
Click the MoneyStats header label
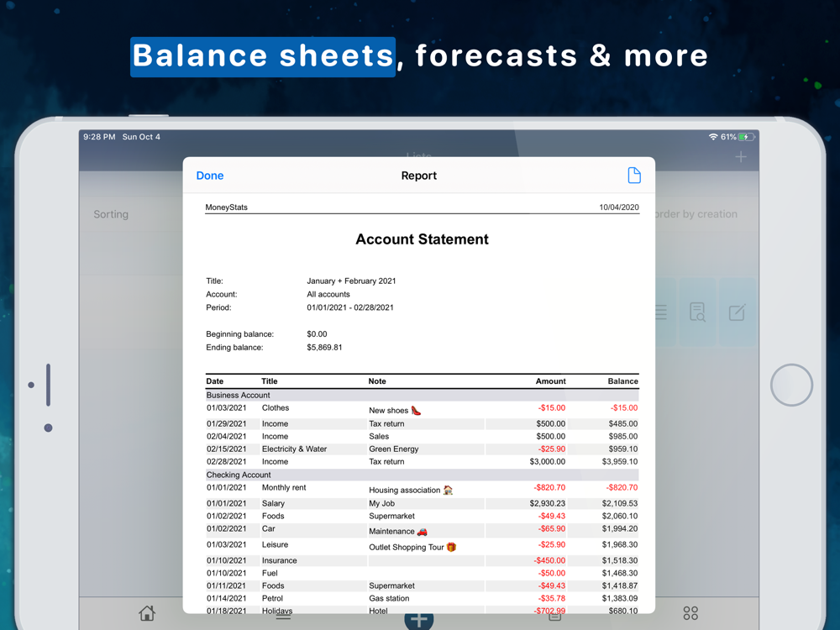227,207
